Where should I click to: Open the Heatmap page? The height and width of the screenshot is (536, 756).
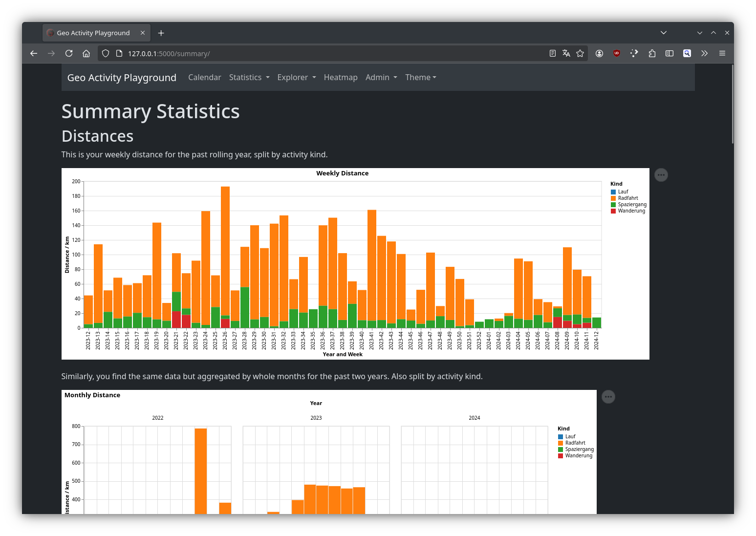pyautogui.click(x=341, y=77)
